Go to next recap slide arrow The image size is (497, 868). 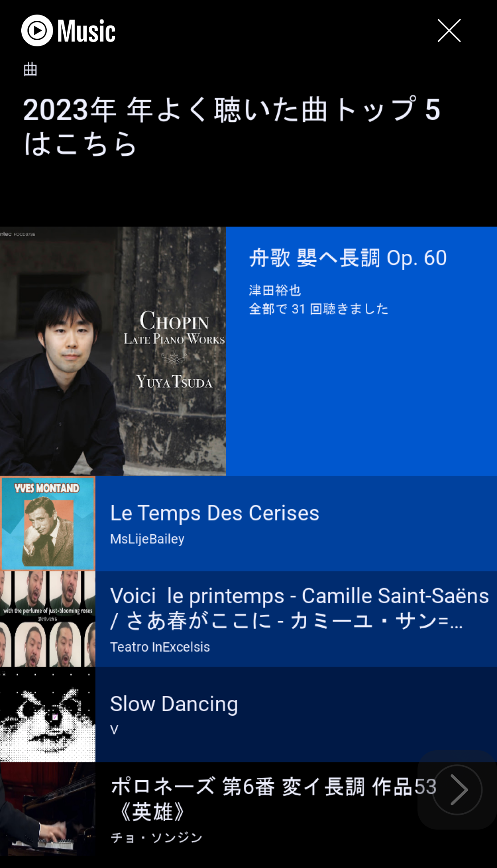(x=457, y=789)
